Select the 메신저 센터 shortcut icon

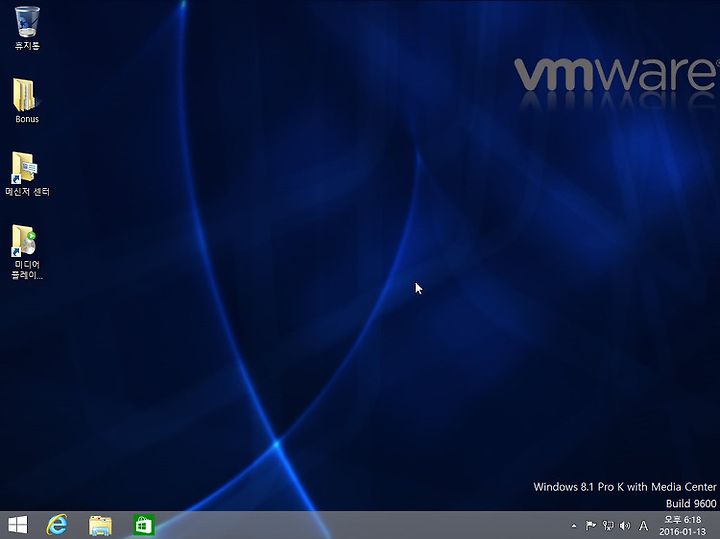24,167
